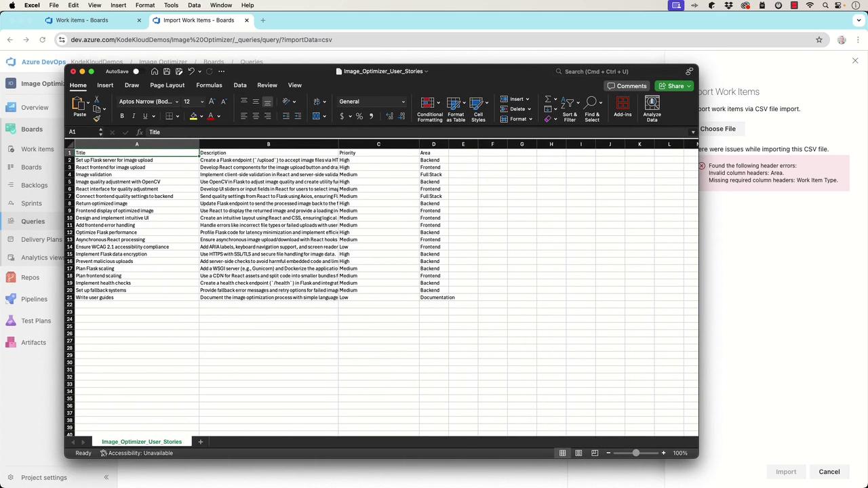The width and height of the screenshot is (868, 488).
Task: Click the Cancel button in import dialog
Action: click(829, 472)
